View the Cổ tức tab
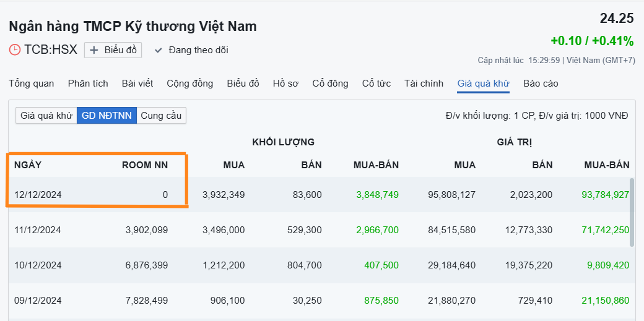Screen dimensions: 644x321 pos(376,83)
